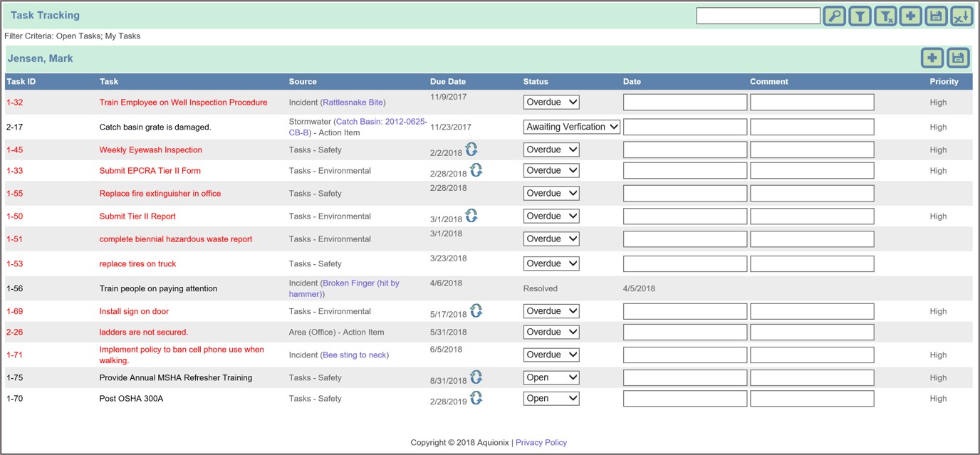Add task for Jensen, Mark with plus icon
Image resolution: width=980 pixels, height=455 pixels.
tap(932, 58)
